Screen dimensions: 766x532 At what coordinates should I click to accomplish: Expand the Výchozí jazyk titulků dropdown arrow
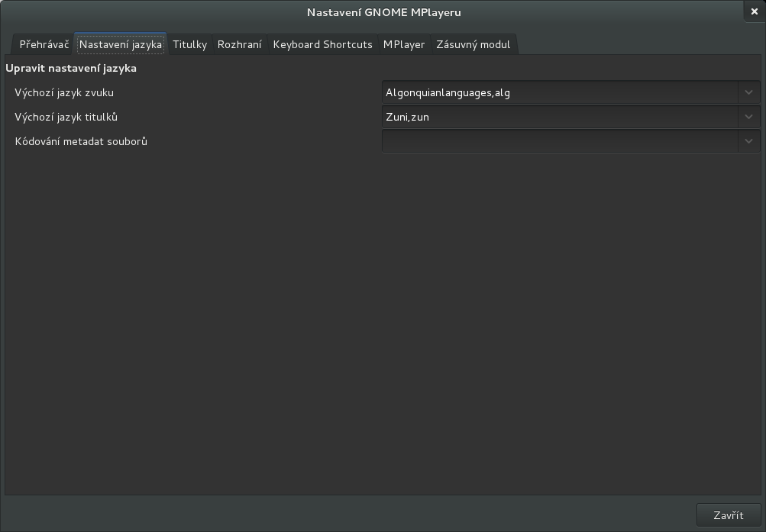point(748,117)
